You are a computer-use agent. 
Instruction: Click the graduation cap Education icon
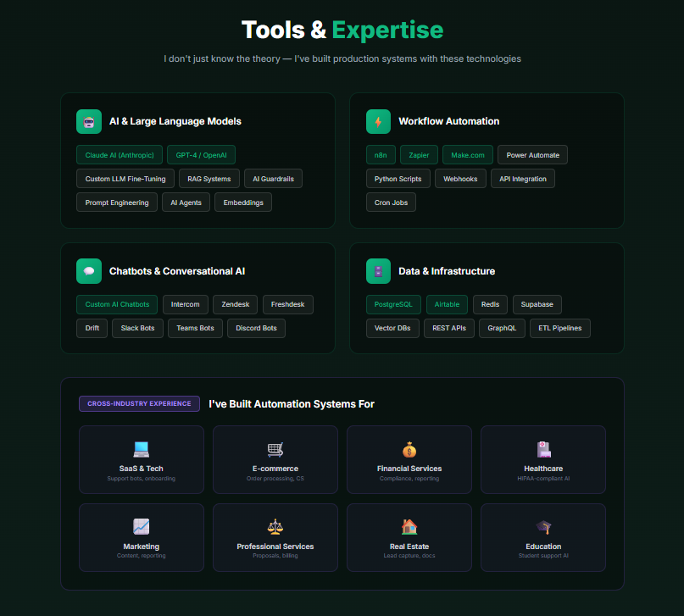pos(543,527)
